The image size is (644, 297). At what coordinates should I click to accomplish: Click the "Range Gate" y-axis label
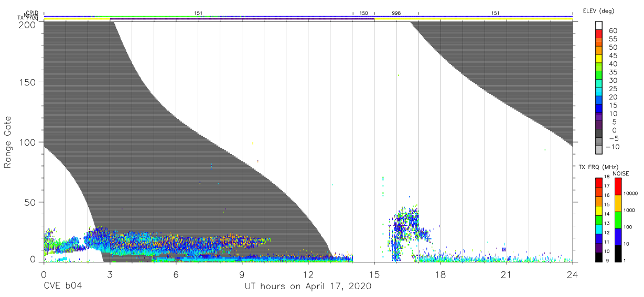point(8,141)
